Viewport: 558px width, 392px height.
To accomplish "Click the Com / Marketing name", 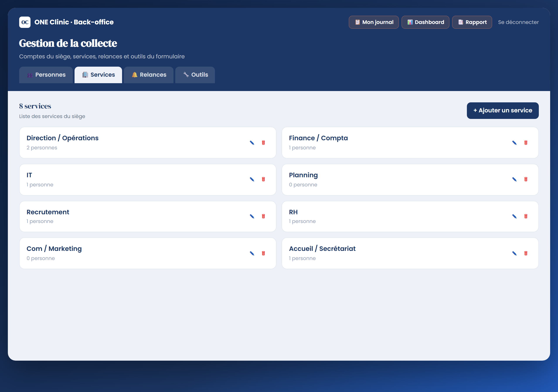I will [x=54, y=249].
